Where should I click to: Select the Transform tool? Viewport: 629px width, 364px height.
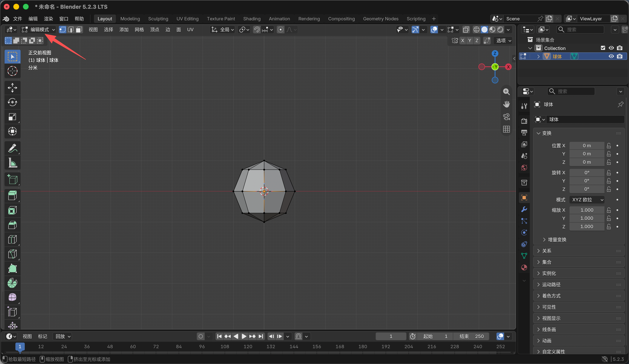tap(12, 131)
